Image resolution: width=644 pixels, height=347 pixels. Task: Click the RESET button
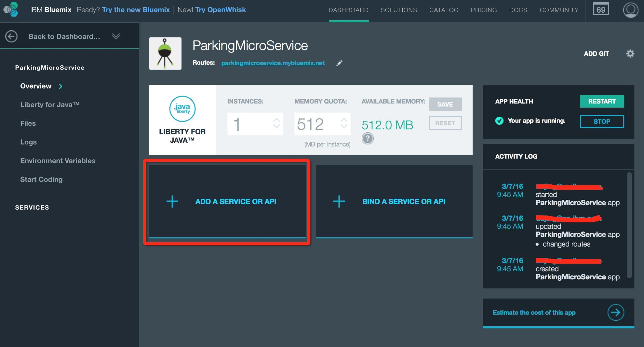tap(445, 123)
